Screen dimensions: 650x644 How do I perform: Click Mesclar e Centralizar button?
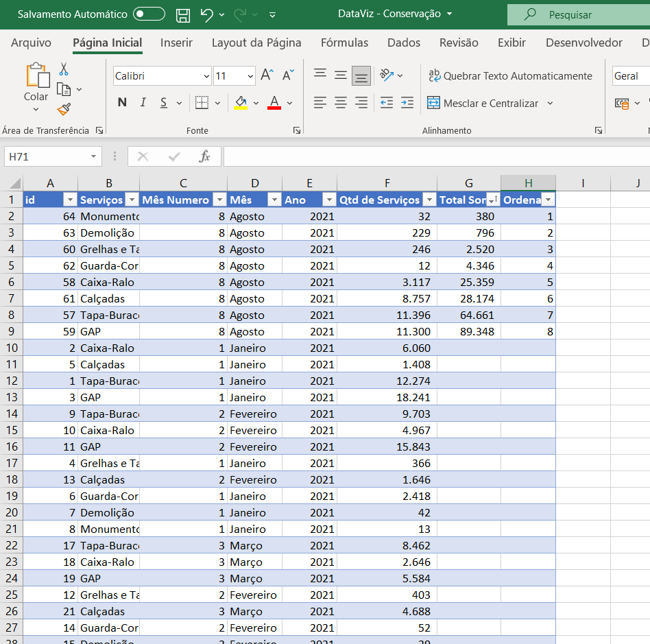(483, 104)
